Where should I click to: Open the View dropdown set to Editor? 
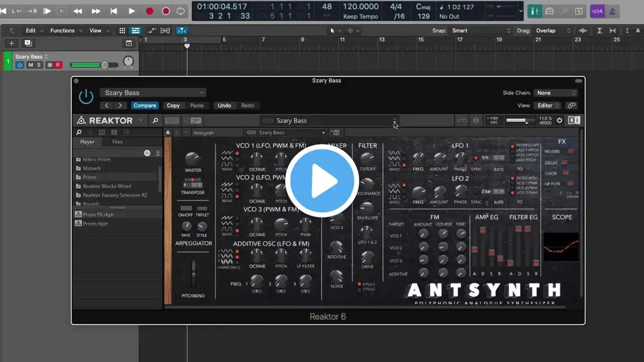pyautogui.click(x=548, y=106)
